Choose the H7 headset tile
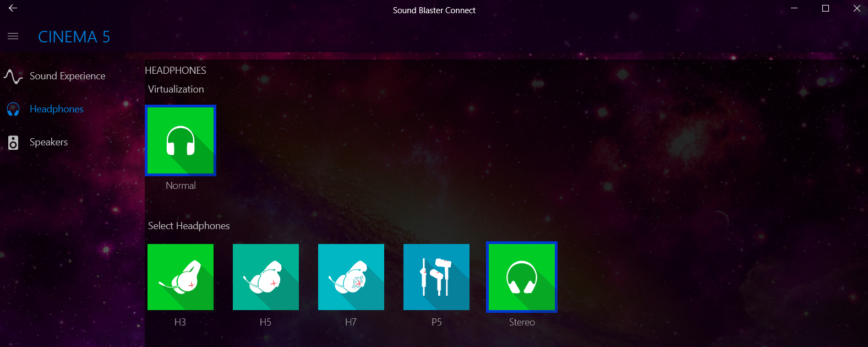 (351, 277)
